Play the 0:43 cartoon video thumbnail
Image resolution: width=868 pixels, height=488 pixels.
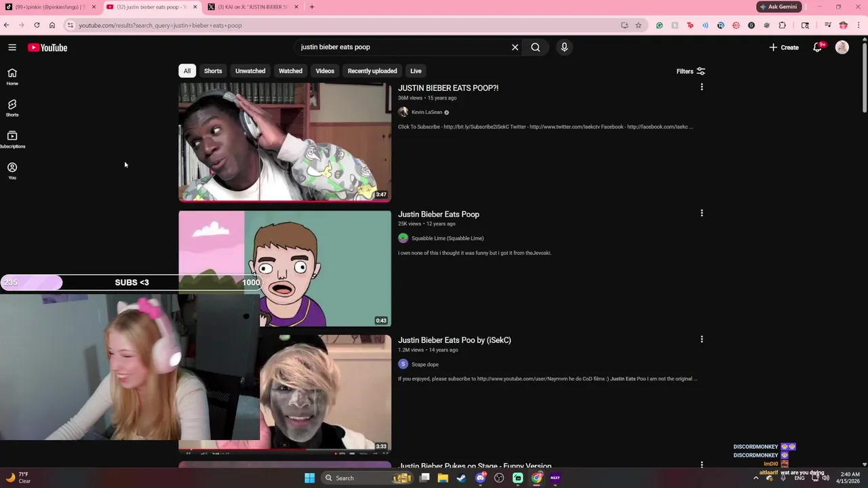(285, 269)
